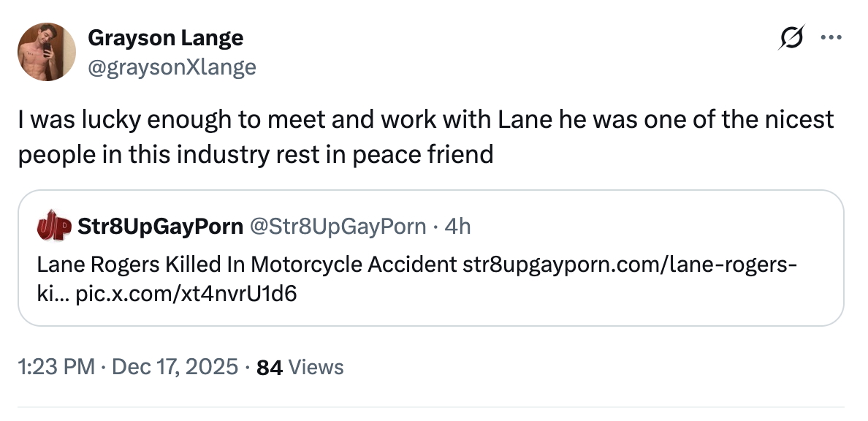Screen dimensions: 868x421
Task: Open the pic.x.com/xt4nvrU1d6 media link
Action: click(186, 294)
